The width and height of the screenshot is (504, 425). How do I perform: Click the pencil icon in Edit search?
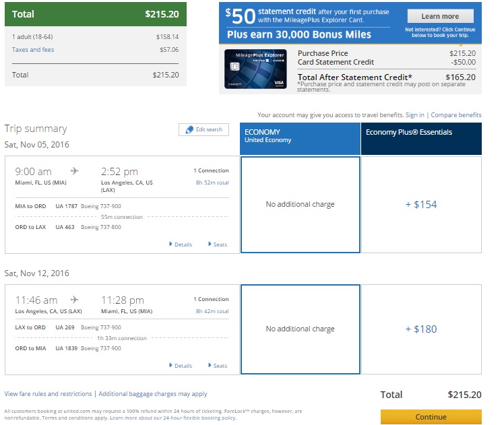(x=189, y=129)
